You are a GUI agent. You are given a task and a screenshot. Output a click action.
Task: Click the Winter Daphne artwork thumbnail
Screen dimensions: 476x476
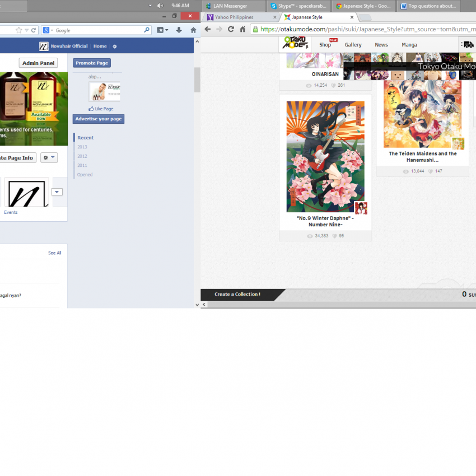tap(325, 157)
